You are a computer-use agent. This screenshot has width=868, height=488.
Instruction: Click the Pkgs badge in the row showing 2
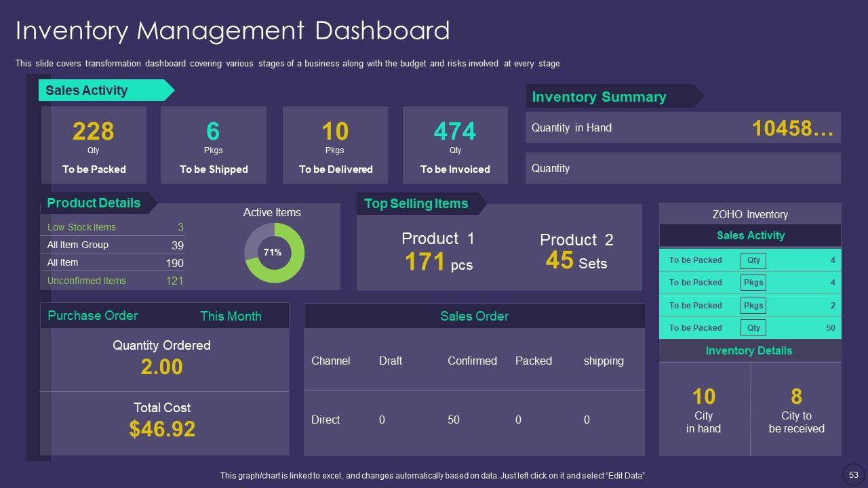(x=753, y=306)
